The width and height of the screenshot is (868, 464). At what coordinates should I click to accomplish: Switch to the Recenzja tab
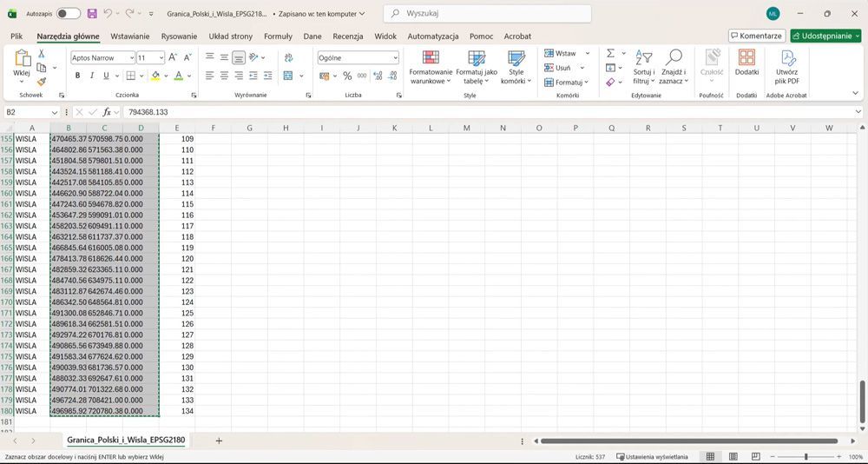tap(348, 36)
